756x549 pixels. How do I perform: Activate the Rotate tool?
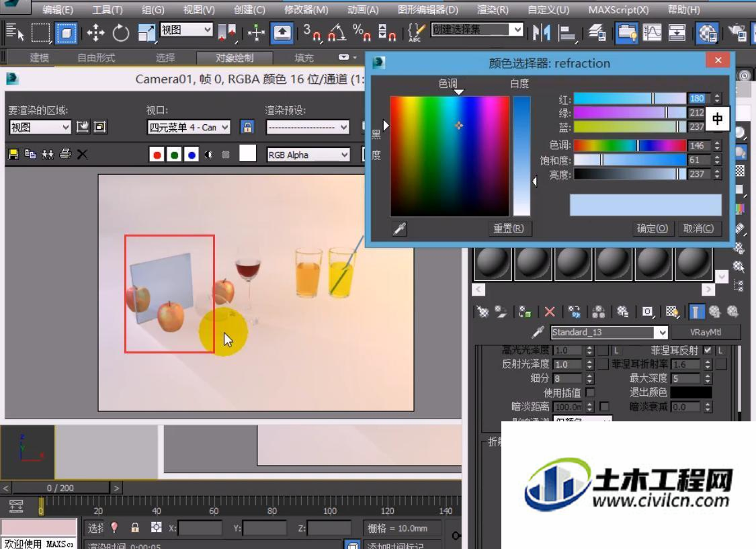pos(121,33)
